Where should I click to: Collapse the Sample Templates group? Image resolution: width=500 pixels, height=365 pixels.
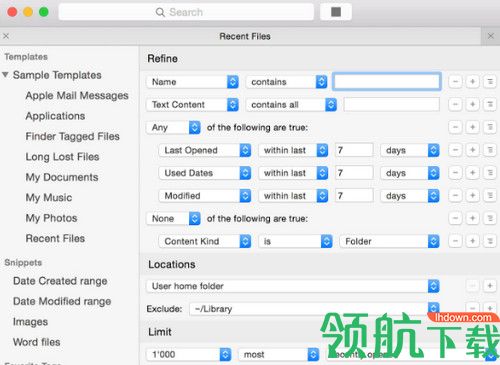pyautogui.click(x=5, y=75)
